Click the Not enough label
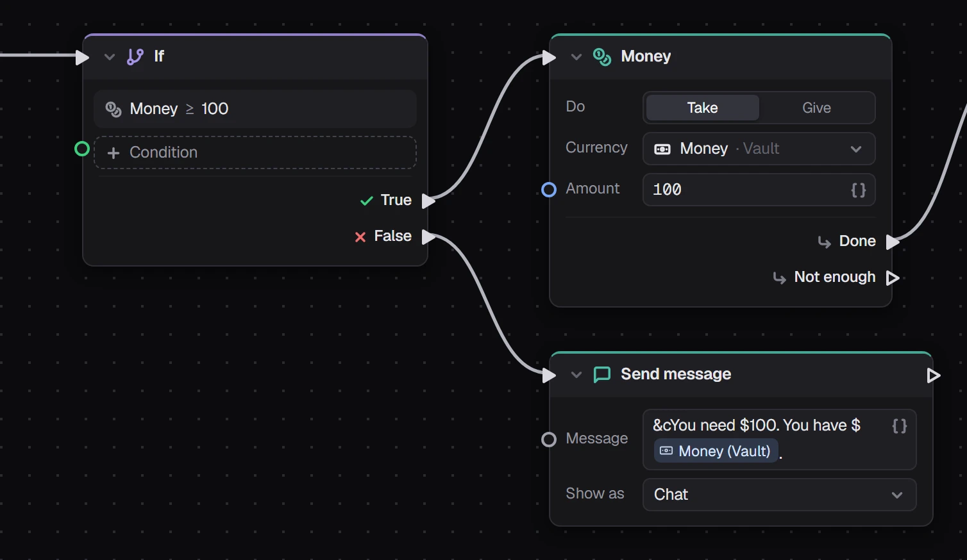The image size is (967, 560). tap(835, 277)
